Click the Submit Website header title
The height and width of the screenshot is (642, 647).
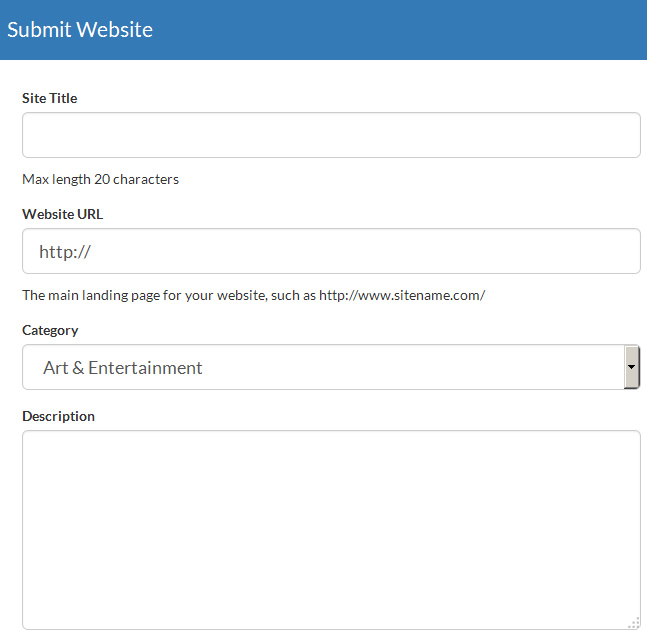[80, 30]
